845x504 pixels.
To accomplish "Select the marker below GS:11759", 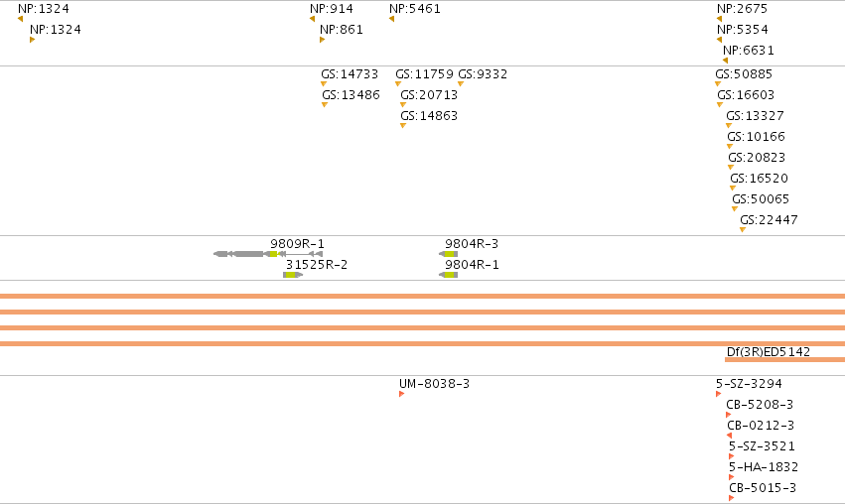I will coord(398,84).
